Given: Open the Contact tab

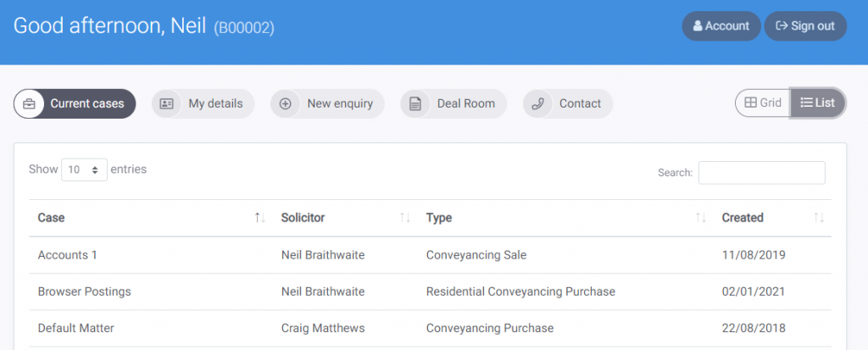Looking at the screenshot, I should pos(568,103).
